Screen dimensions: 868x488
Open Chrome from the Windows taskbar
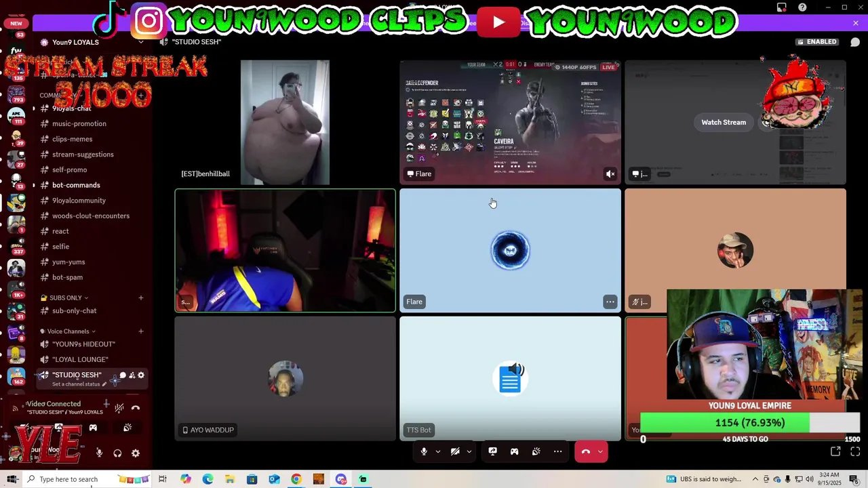pyautogui.click(x=296, y=479)
